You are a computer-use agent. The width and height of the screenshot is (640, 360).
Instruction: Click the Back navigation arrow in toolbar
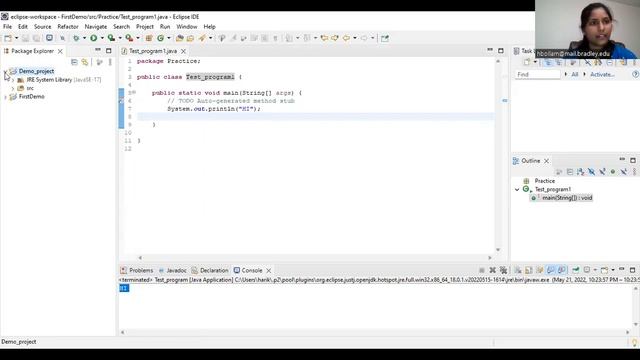coord(346,38)
